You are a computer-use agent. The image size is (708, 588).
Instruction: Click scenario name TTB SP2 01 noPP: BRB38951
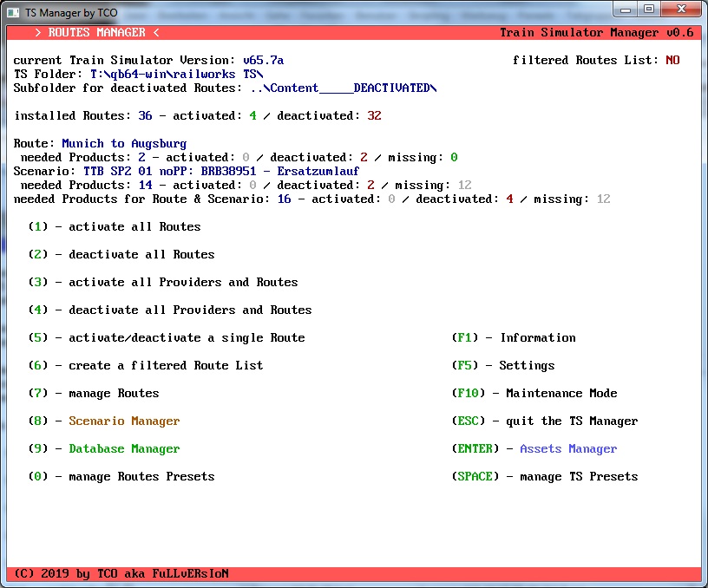[x=170, y=171]
